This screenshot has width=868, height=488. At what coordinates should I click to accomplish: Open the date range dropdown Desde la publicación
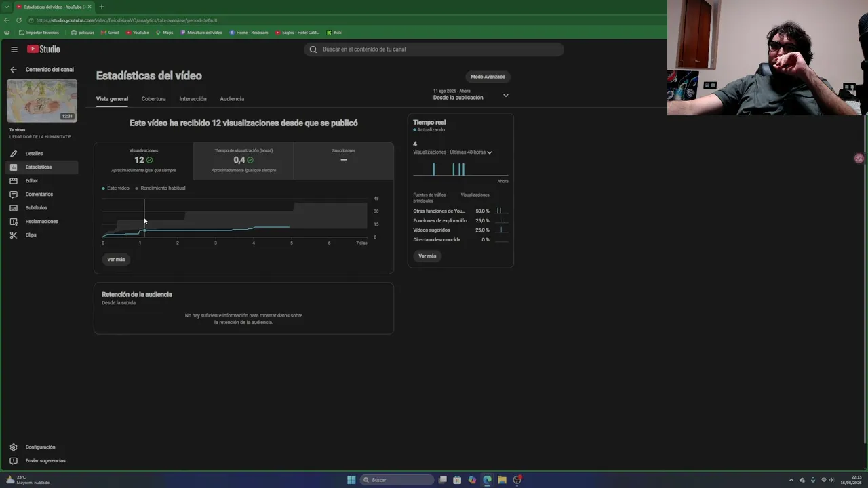point(471,95)
